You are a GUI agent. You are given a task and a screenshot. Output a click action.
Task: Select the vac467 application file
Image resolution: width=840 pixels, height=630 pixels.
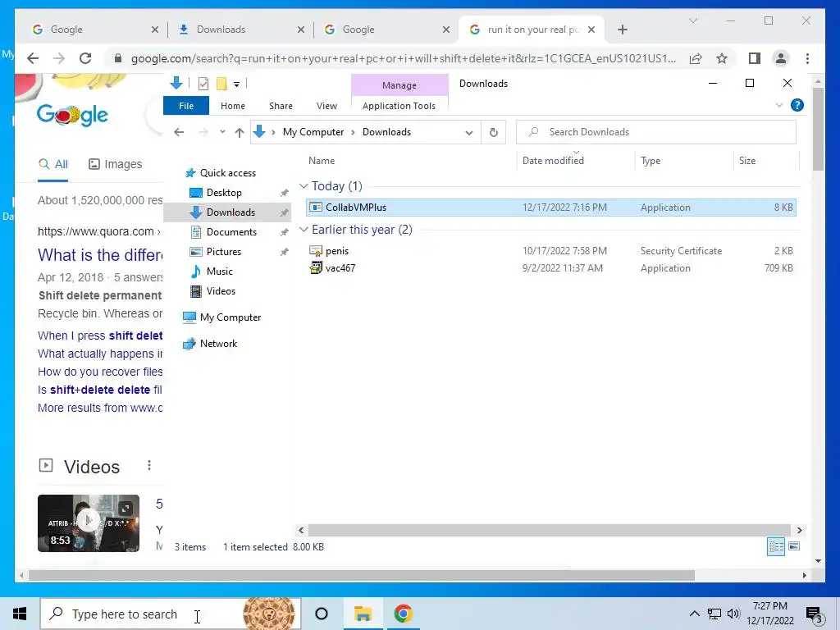551,268
